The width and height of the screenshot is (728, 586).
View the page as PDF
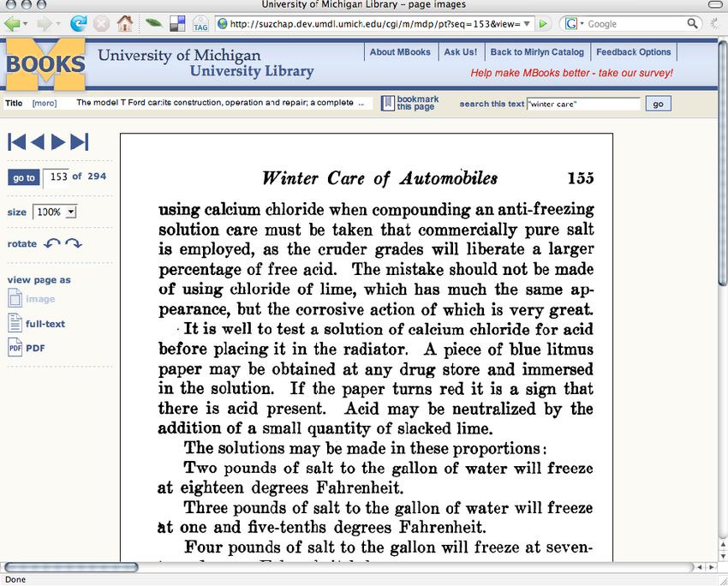click(x=35, y=348)
